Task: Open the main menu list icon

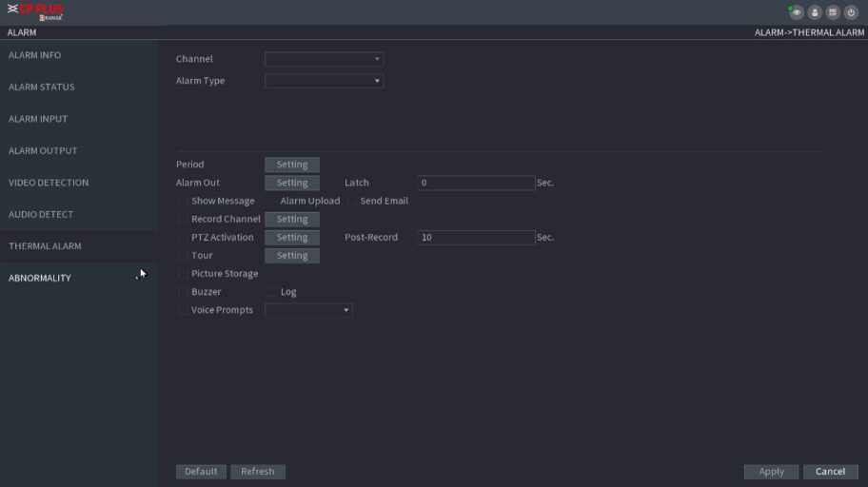Action: [833, 12]
